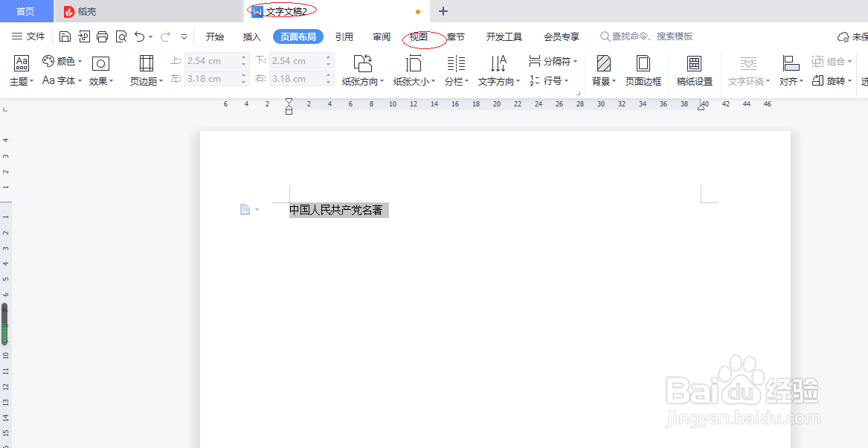Screen dimensions: 868x448
Task: Click the print icon in quick access toolbar
Action: click(103, 36)
